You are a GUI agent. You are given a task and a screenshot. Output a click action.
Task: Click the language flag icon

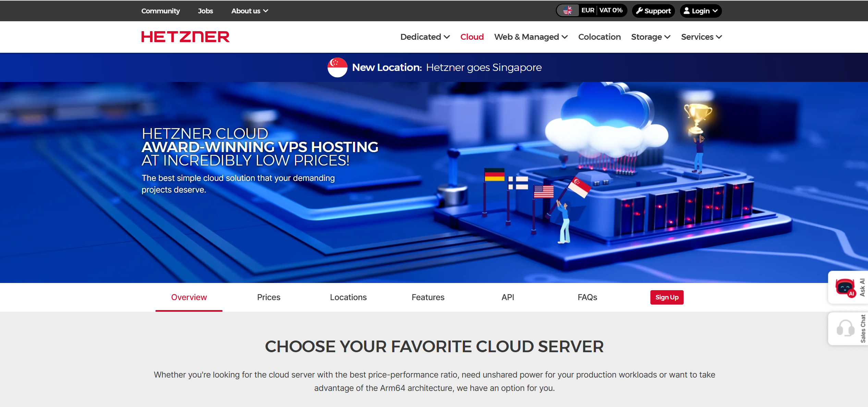point(568,11)
